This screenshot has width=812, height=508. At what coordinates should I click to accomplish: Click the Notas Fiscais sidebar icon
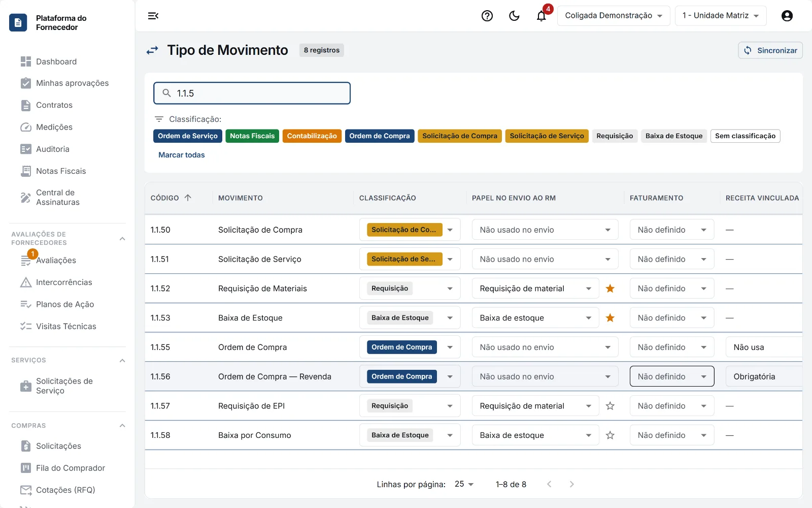(26, 171)
